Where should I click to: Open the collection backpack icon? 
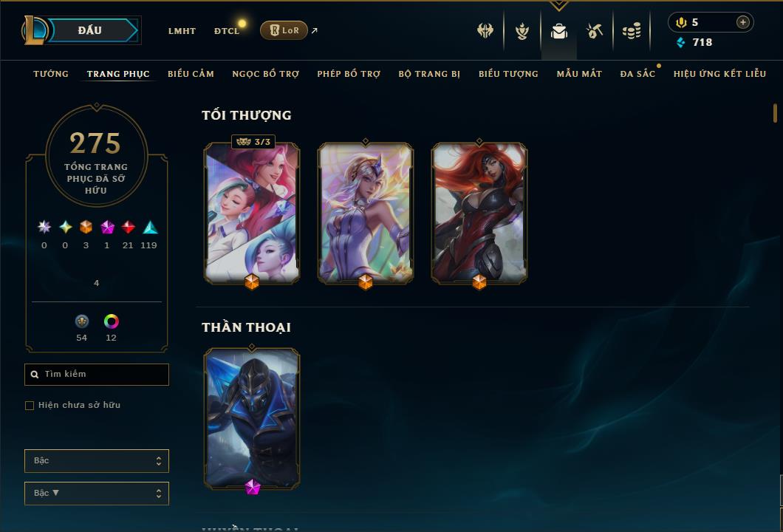point(558,32)
